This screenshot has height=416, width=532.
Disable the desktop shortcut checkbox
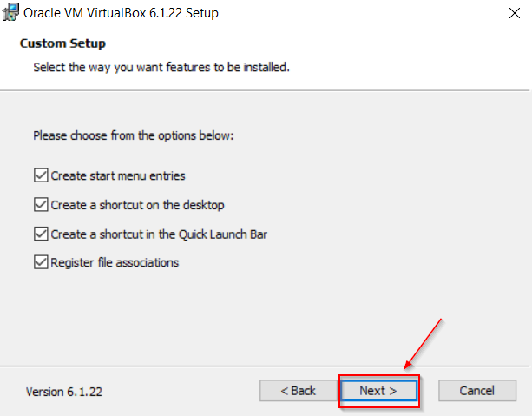tap(40, 205)
